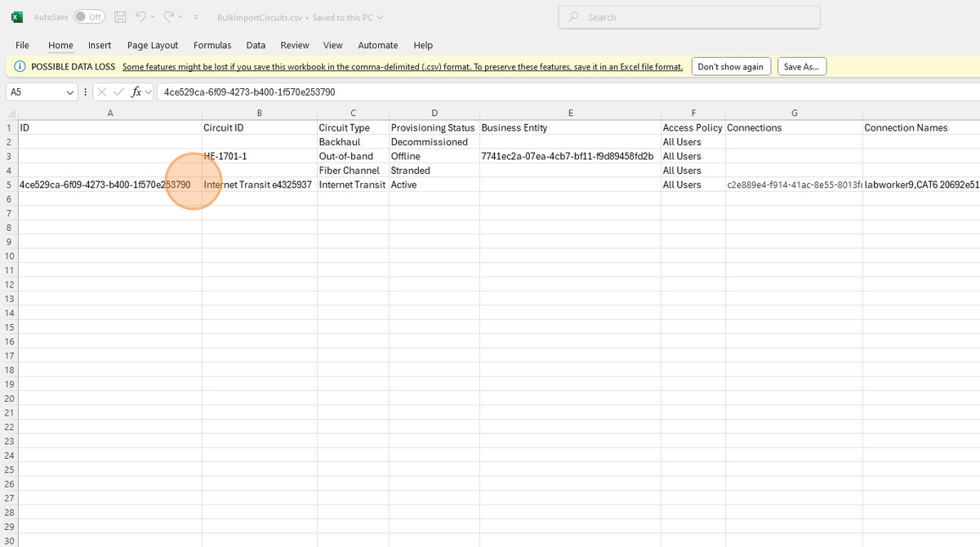The image size is (980, 547).
Task: Open the Page Layout tab
Action: [153, 45]
